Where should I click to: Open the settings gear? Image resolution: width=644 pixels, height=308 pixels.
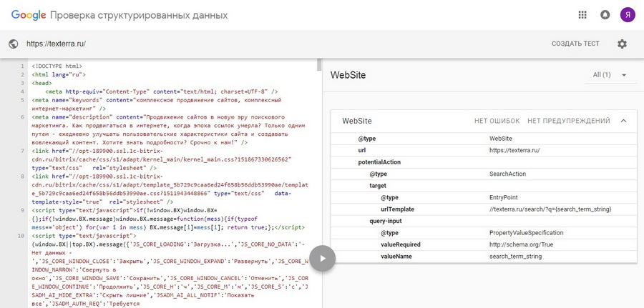pyautogui.click(x=623, y=44)
